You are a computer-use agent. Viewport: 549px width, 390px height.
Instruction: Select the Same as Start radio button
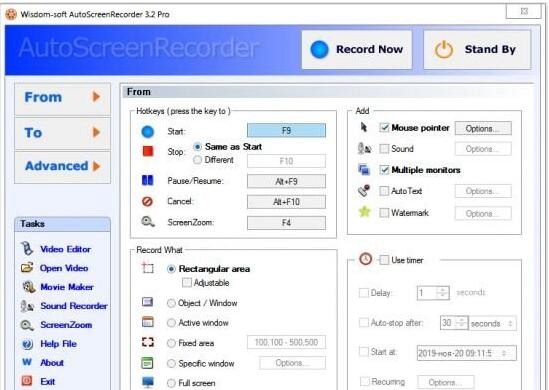197,147
